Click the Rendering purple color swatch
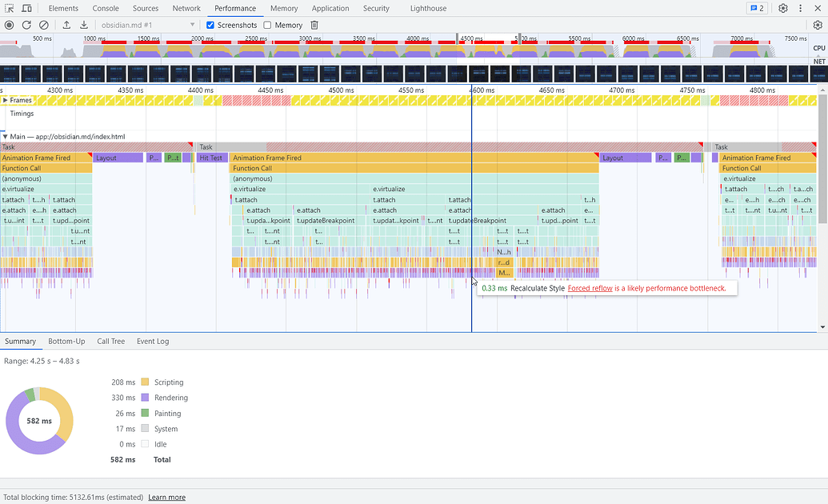828x504 pixels. point(146,398)
